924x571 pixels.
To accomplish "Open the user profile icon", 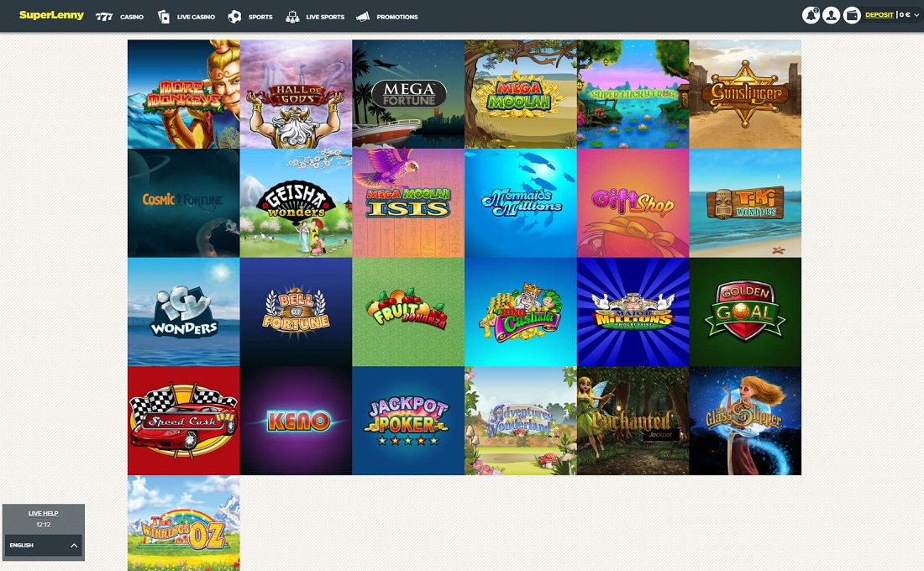I will 832,15.
